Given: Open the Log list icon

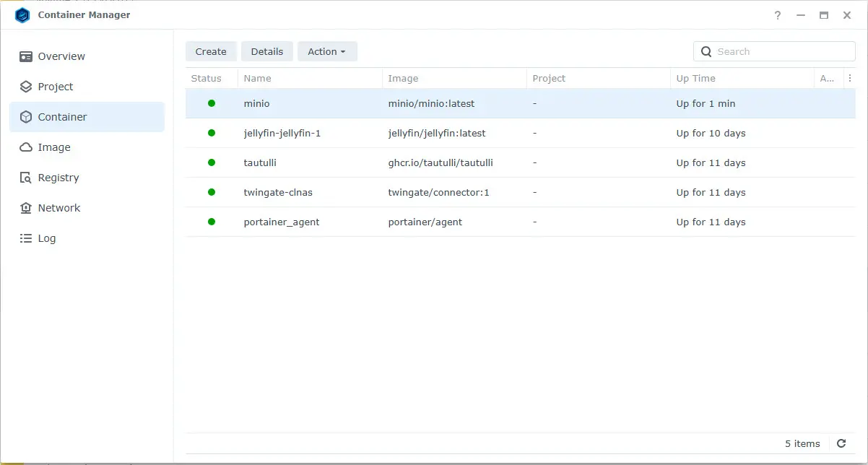Looking at the screenshot, I should point(26,238).
